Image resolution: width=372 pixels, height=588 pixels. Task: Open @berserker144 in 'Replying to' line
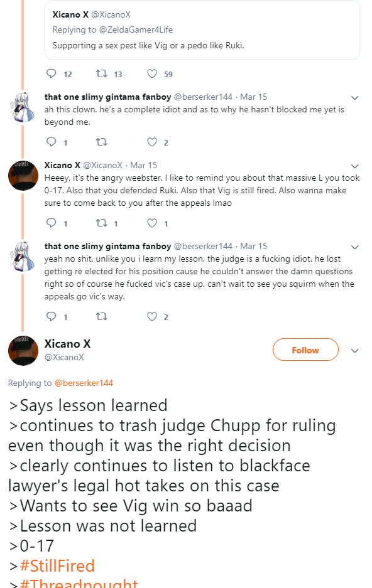coord(84,383)
